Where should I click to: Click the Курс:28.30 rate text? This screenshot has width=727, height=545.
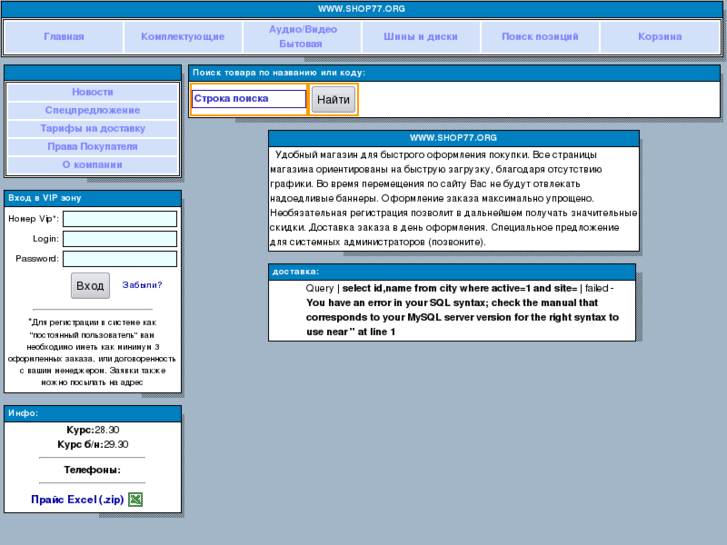point(93,430)
